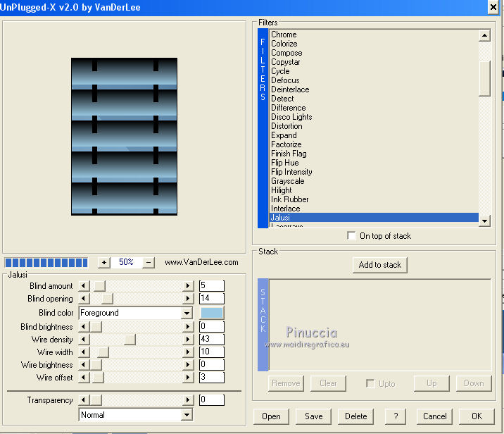Click the Transparency value field
This screenshot has width=504, height=434.
pyautogui.click(x=211, y=400)
